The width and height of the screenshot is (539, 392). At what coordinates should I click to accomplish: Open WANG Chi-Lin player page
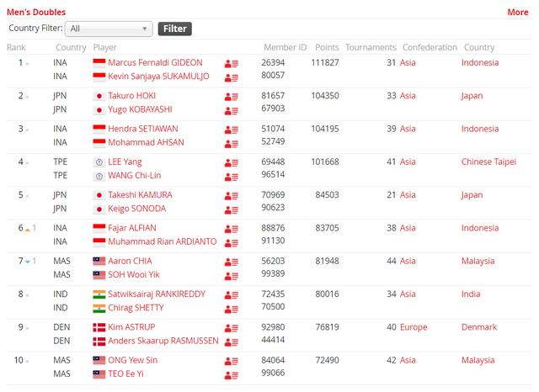pos(135,176)
